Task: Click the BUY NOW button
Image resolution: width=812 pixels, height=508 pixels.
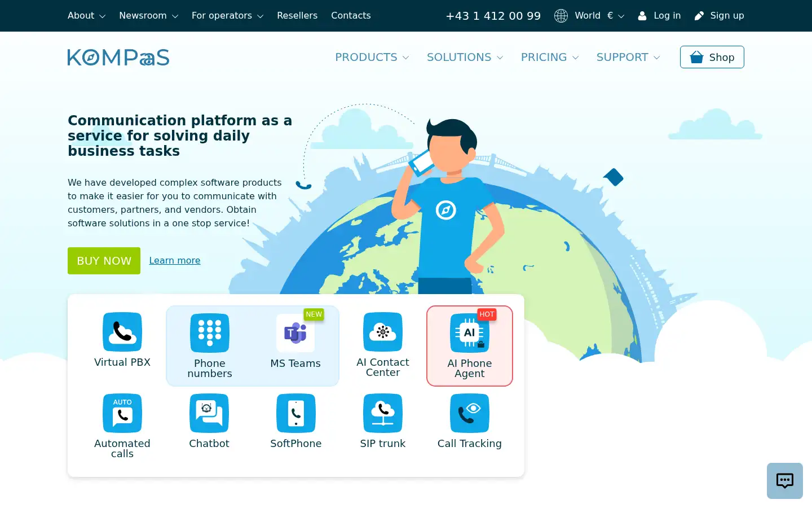Action: click(104, 261)
